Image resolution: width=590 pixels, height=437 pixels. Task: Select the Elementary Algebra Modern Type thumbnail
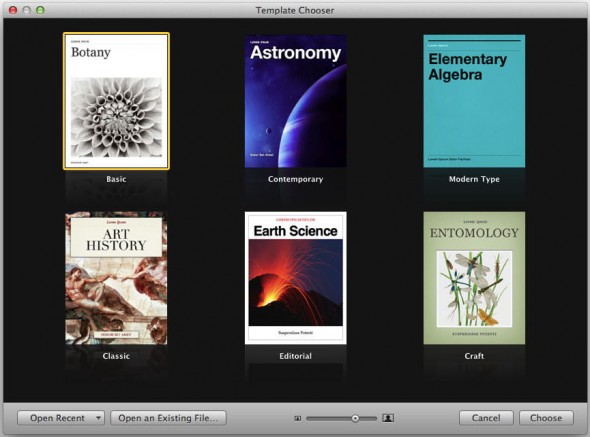click(x=474, y=101)
